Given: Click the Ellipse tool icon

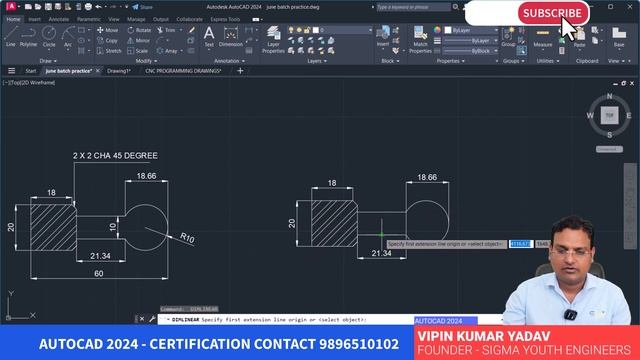Looking at the screenshot, I should pos(81,40).
